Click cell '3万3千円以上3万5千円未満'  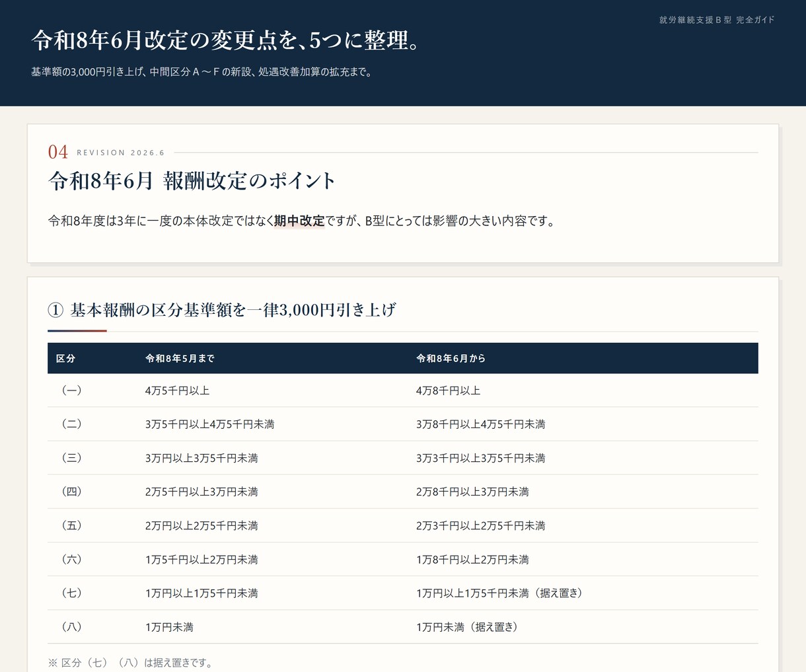(480, 458)
